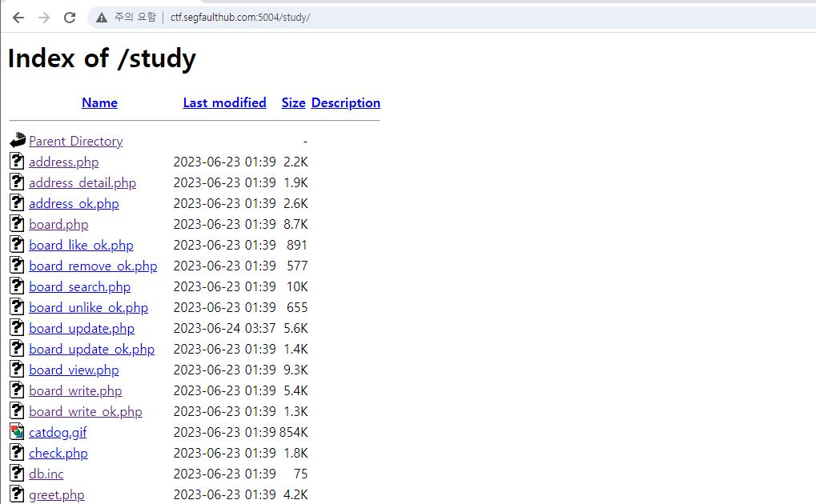The height and width of the screenshot is (504, 816).
Task: Click the 891 size for board_like_ok.php
Action: [x=297, y=245]
